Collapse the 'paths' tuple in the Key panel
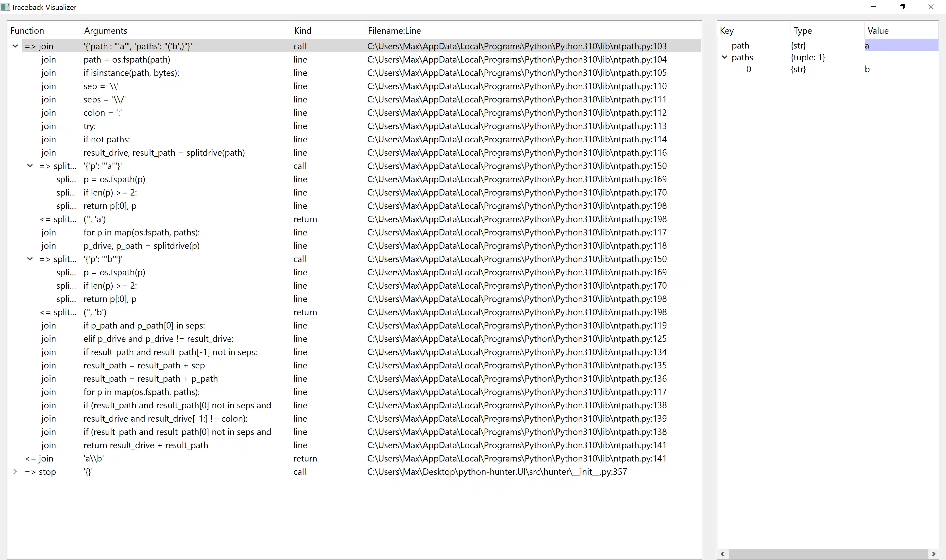The image size is (946, 560). point(725,57)
